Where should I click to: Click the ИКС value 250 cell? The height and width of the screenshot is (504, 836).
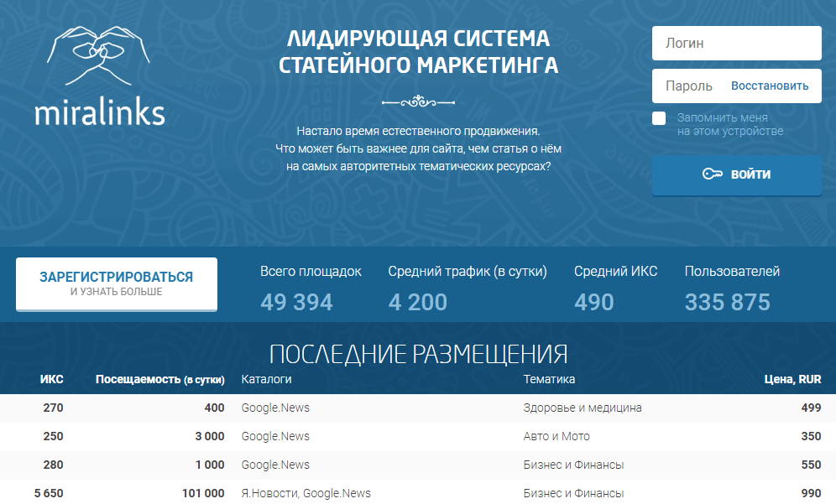pos(54,436)
